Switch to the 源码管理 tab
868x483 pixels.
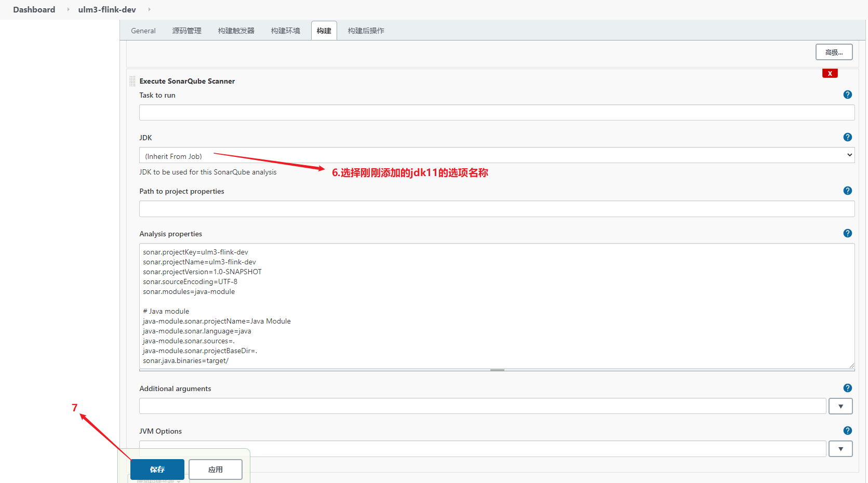(x=187, y=31)
